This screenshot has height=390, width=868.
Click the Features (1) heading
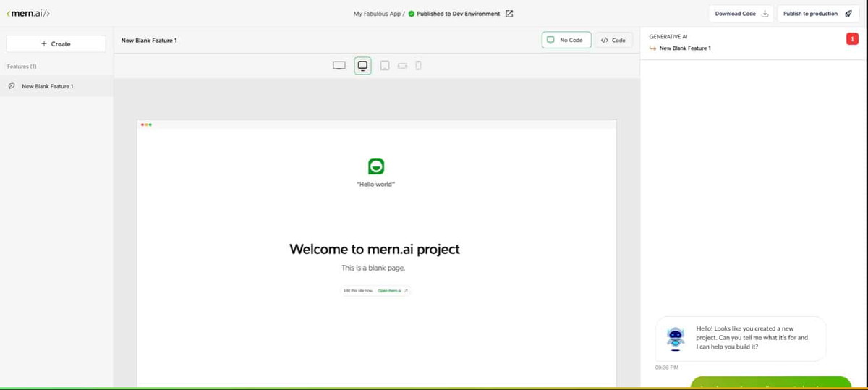(22, 66)
